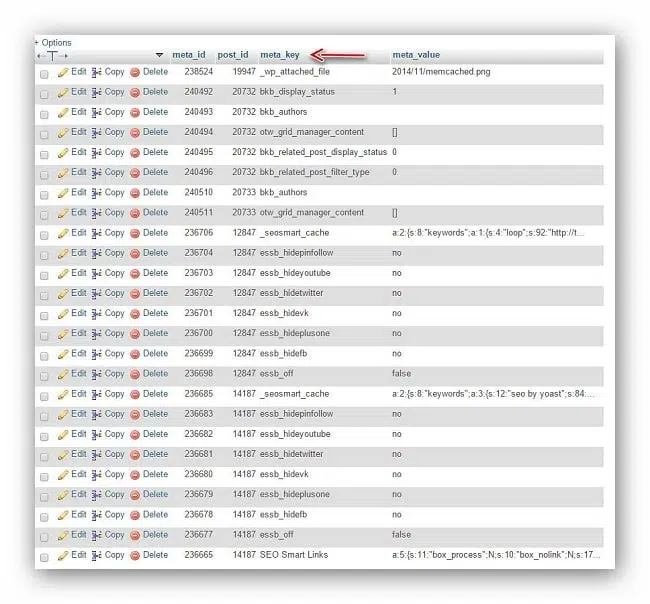Click the red Delete icon for row 240493
This screenshot has width=650, height=604.
point(135,113)
